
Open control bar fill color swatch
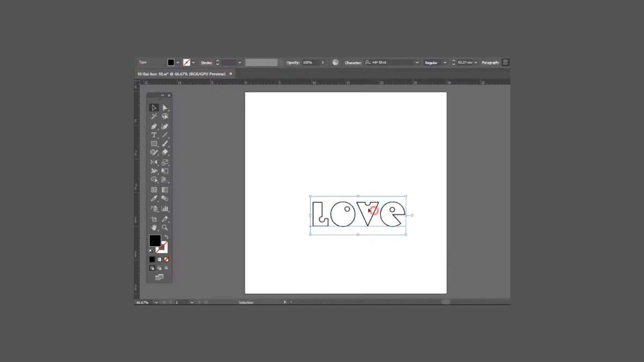click(x=171, y=62)
